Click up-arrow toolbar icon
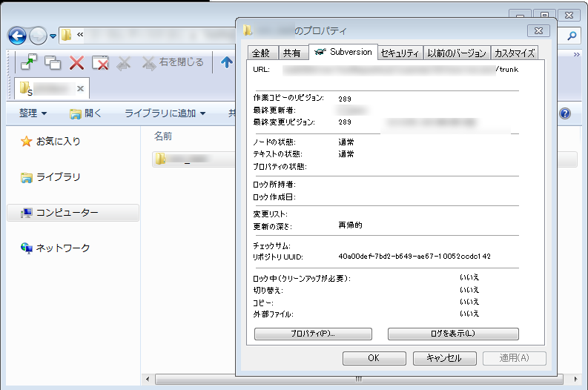This screenshot has height=390, width=588. pyautogui.click(x=226, y=62)
